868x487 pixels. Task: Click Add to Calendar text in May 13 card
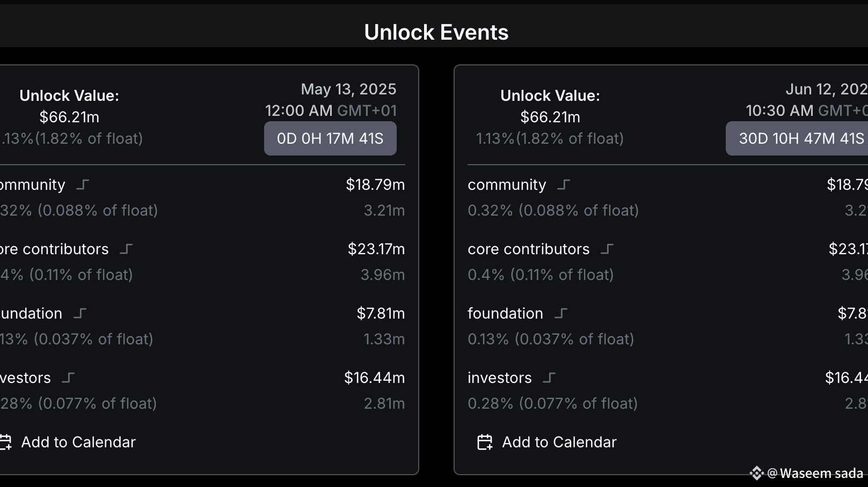pos(78,442)
